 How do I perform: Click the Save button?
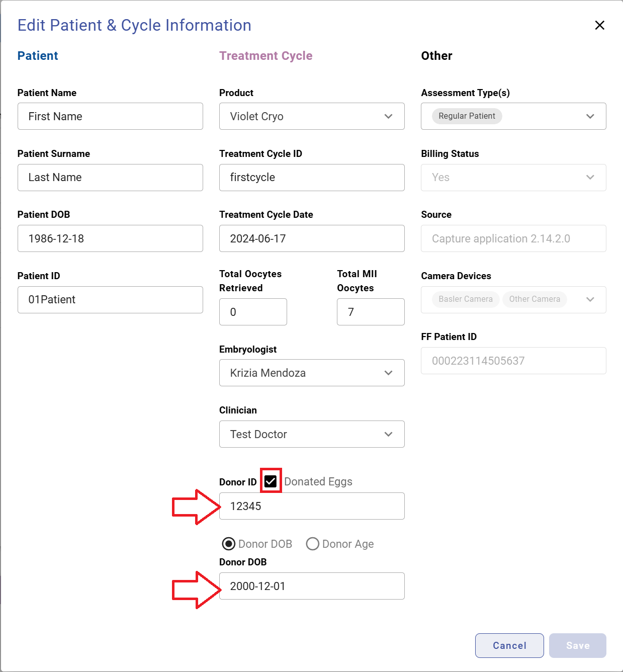[x=577, y=645]
